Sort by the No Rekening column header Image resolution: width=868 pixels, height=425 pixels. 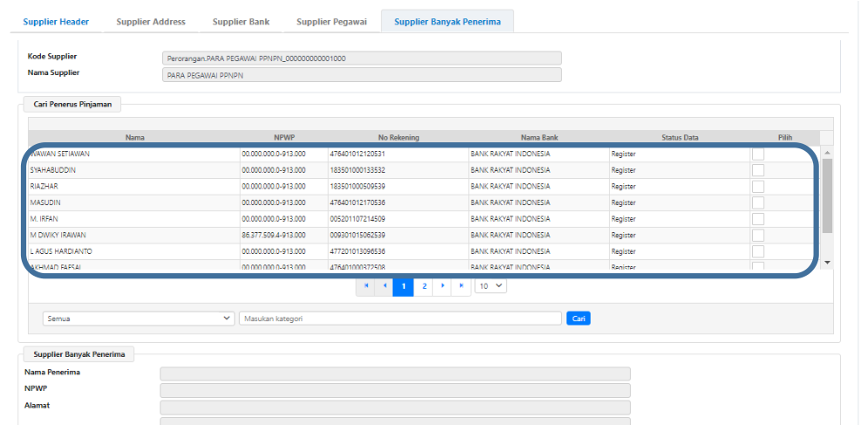point(398,138)
